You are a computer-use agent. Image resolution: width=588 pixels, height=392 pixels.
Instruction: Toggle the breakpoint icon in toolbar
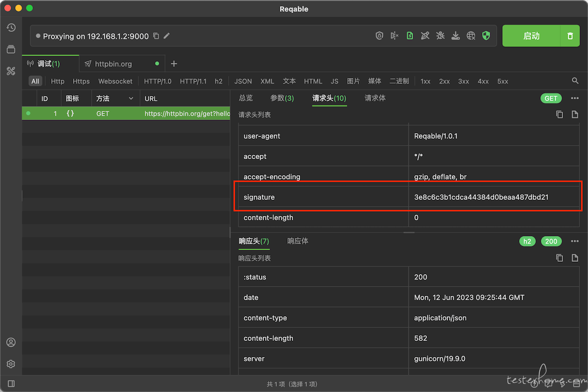click(394, 35)
